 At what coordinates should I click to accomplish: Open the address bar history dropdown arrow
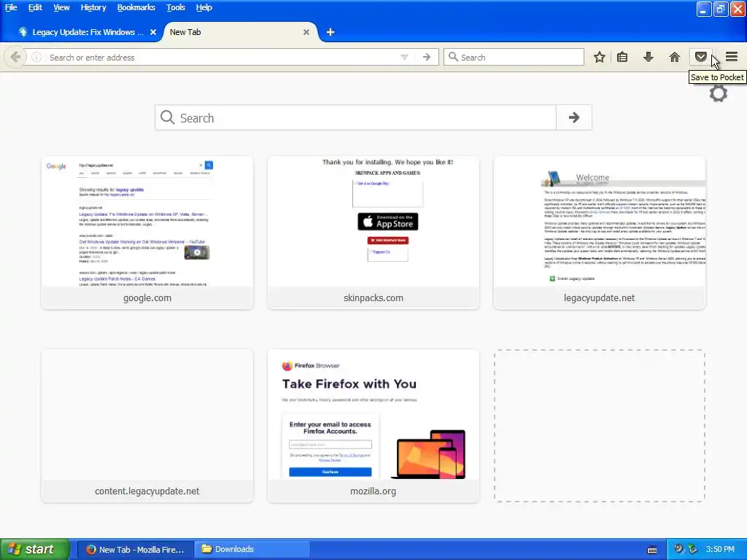click(x=404, y=57)
